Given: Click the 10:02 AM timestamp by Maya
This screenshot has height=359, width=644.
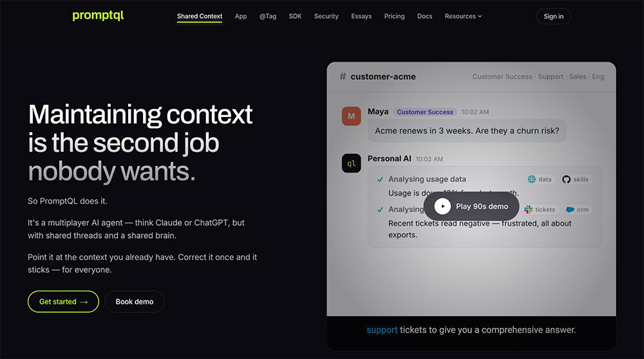Looking at the screenshot, I should coord(475,112).
